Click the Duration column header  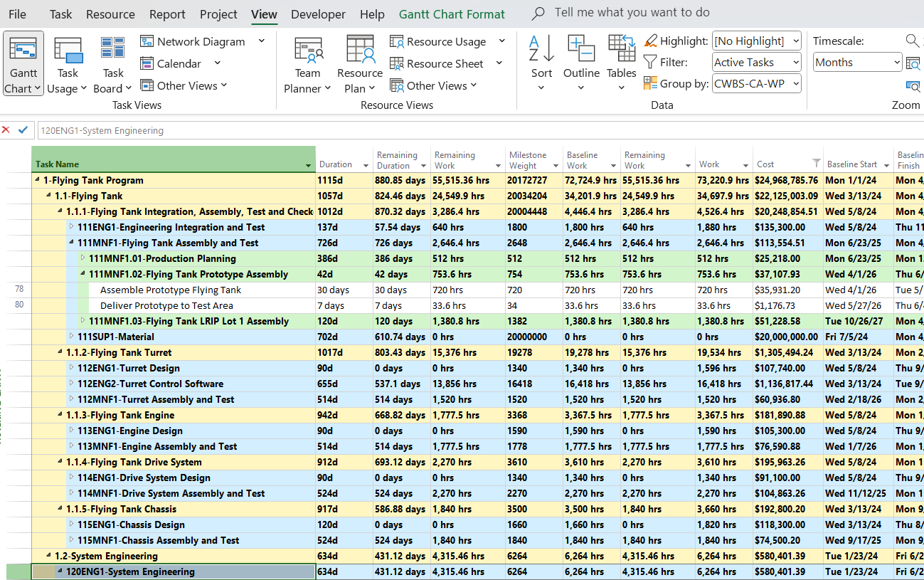[x=344, y=159]
